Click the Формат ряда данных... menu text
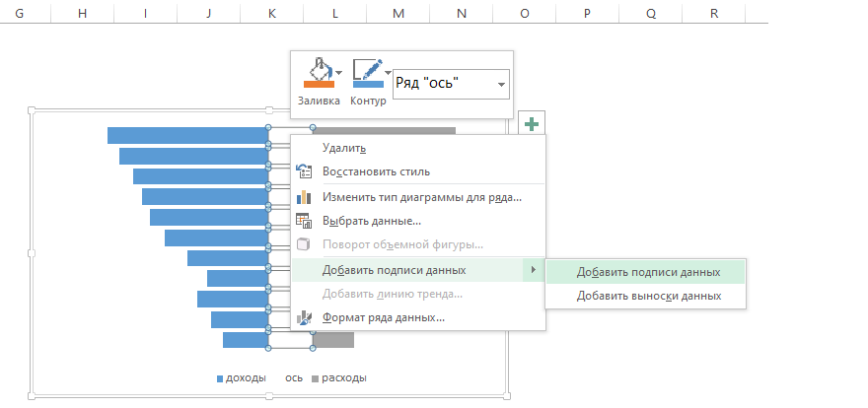The width and height of the screenshot is (868, 408). click(x=384, y=318)
